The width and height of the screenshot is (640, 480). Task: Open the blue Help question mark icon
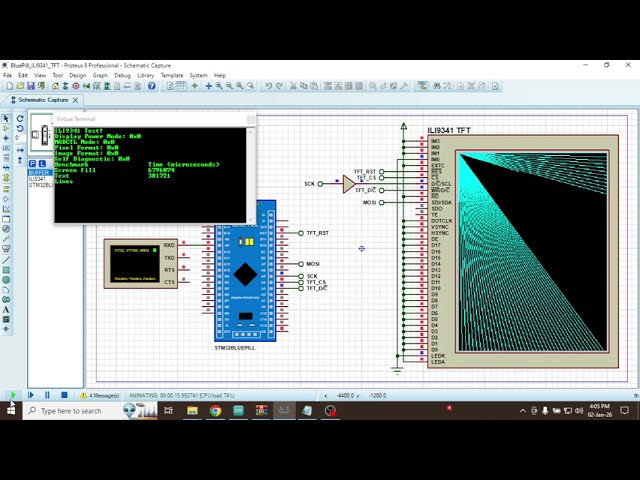point(152,86)
